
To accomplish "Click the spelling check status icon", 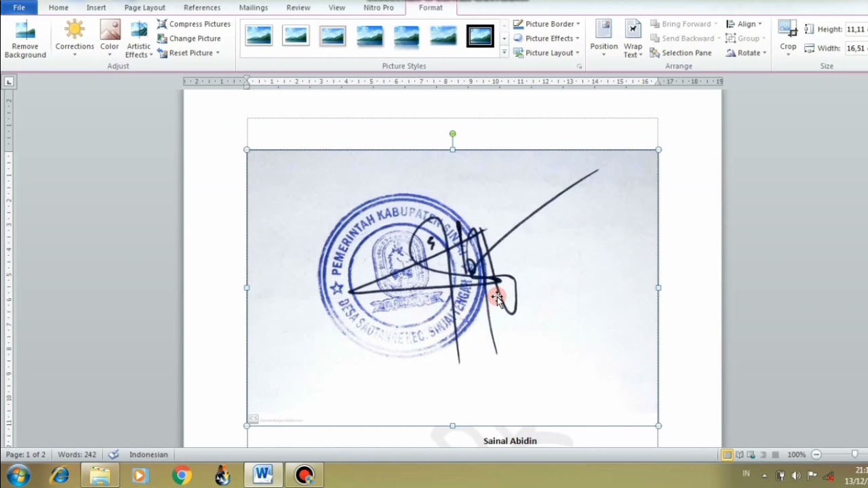I will (114, 454).
